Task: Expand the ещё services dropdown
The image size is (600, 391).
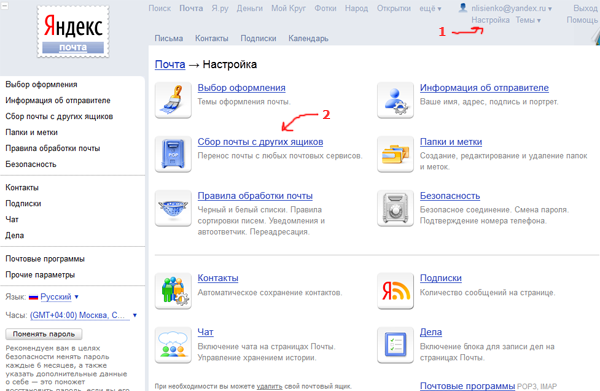Action: (x=430, y=8)
